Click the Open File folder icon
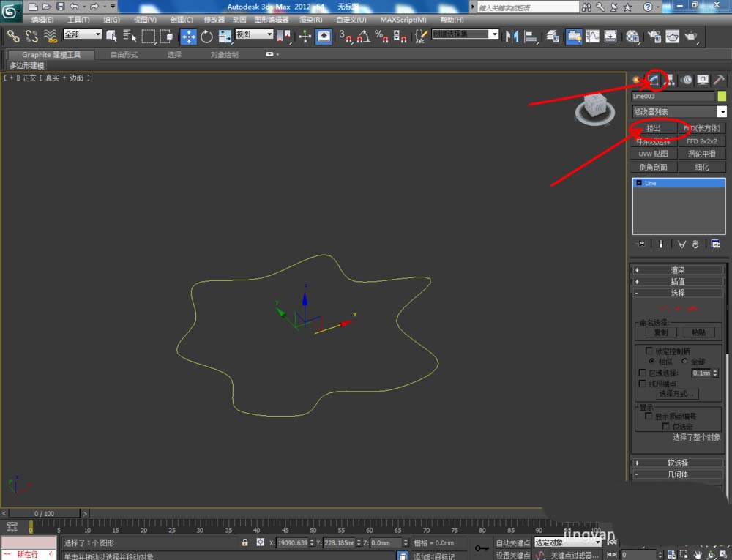 point(46,7)
